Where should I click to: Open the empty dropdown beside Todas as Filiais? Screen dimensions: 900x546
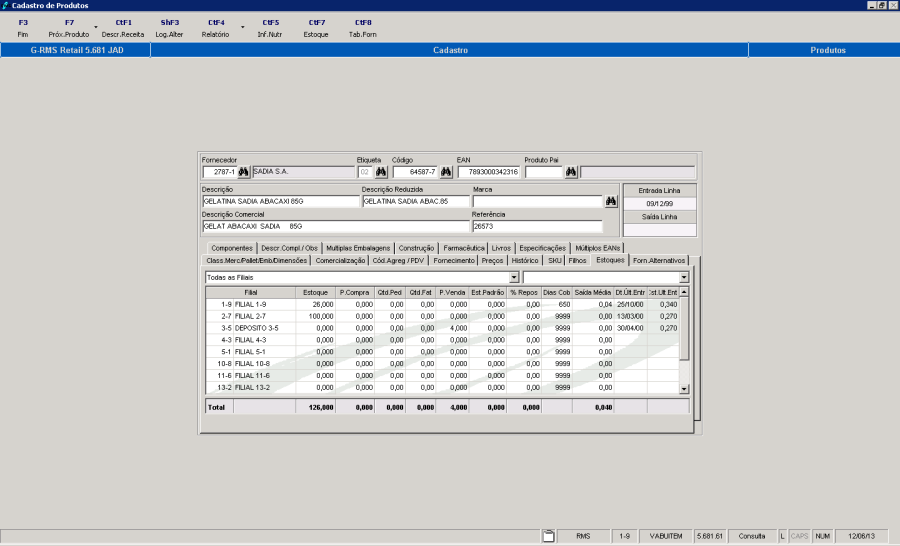pyautogui.click(x=684, y=277)
